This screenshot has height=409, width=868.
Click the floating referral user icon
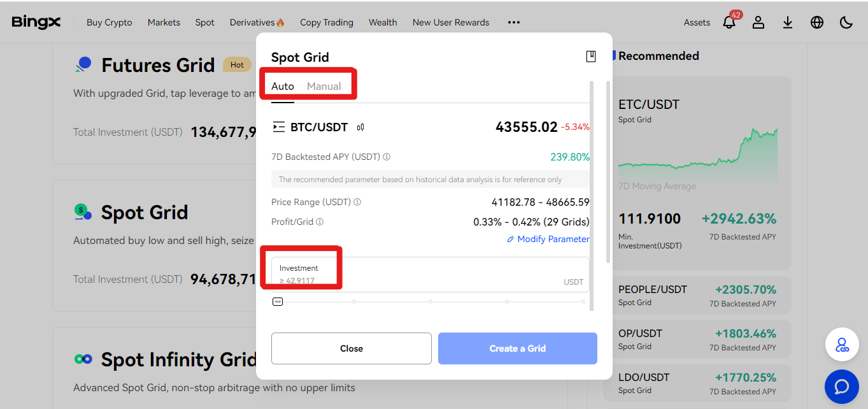click(x=842, y=345)
